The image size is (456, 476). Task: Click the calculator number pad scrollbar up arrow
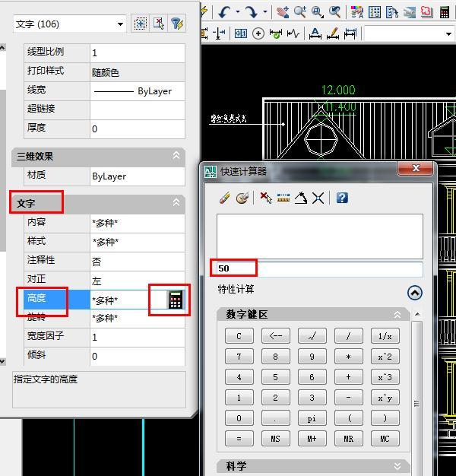pos(417,314)
